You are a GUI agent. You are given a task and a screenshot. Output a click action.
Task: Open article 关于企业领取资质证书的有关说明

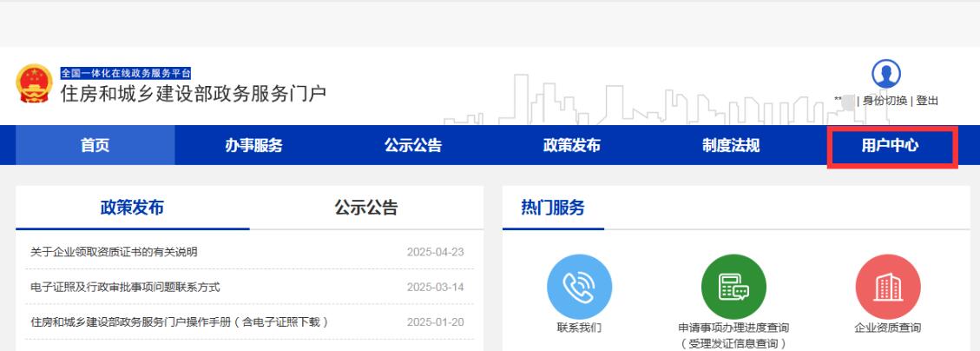[114, 253]
